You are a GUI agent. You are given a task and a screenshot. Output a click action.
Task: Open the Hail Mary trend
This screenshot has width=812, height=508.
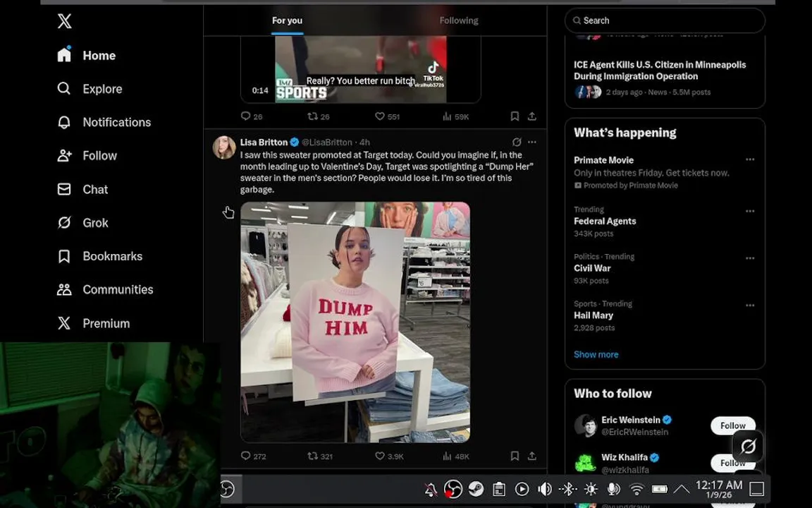click(593, 315)
